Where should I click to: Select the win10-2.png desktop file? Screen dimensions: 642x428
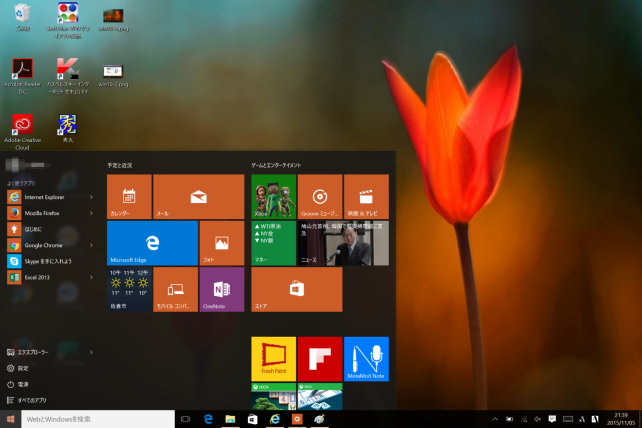(x=113, y=75)
